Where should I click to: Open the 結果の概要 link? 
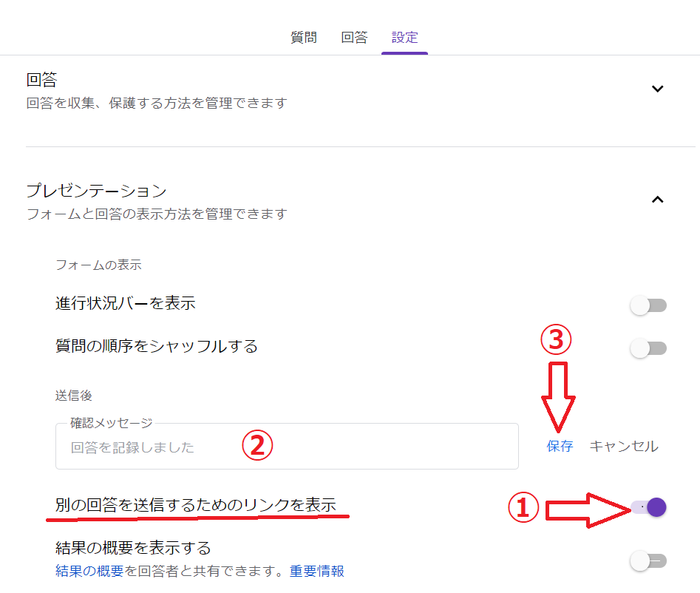click(x=89, y=571)
